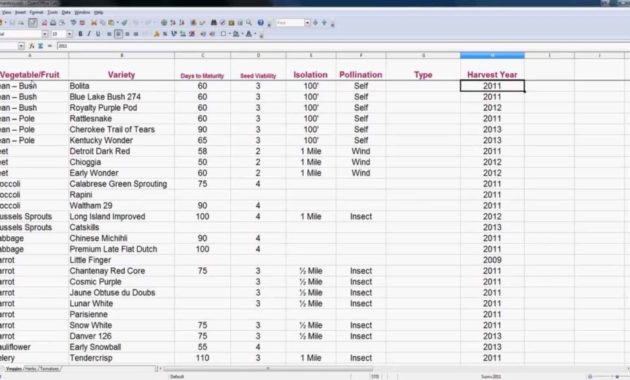Expand the Background Color dropdown arrow
This screenshot has height=380, width=630.
point(242,34)
